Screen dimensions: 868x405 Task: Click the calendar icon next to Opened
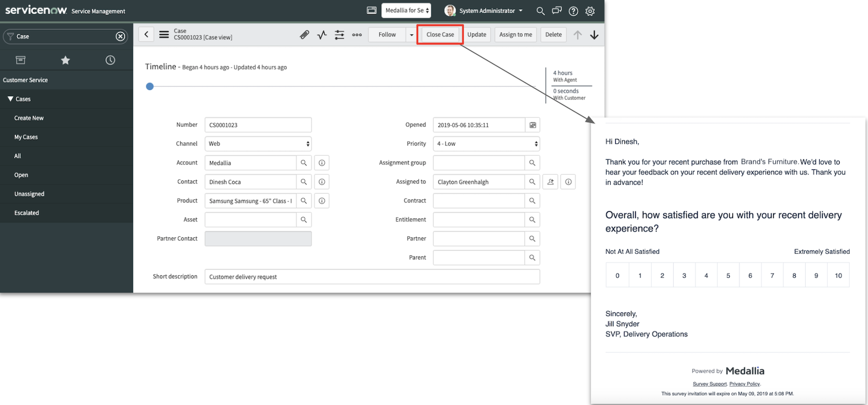[x=533, y=125]
